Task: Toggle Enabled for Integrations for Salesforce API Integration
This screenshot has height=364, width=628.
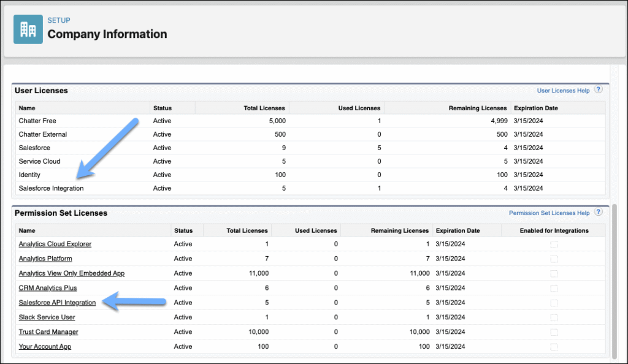Action: [554, 303]
